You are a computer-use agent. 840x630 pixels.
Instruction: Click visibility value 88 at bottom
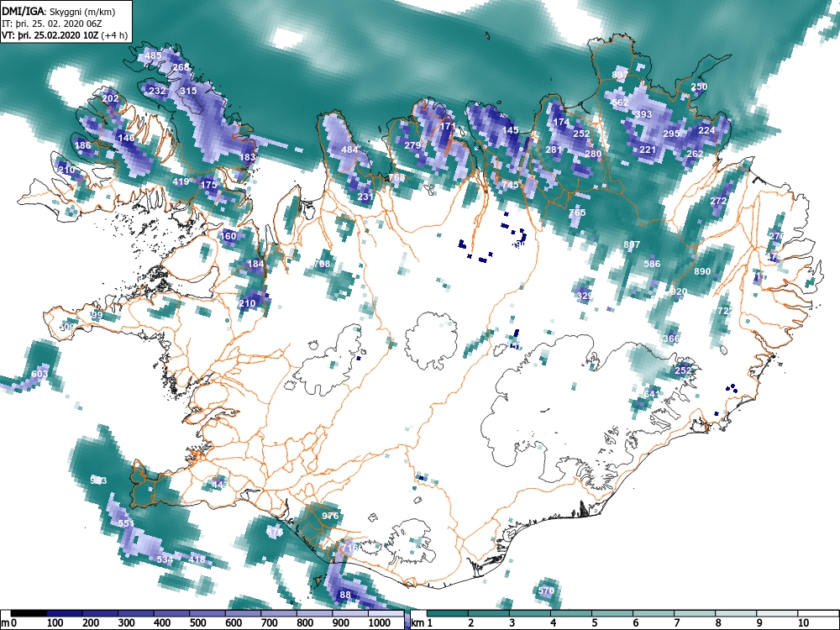pos(345,595)
